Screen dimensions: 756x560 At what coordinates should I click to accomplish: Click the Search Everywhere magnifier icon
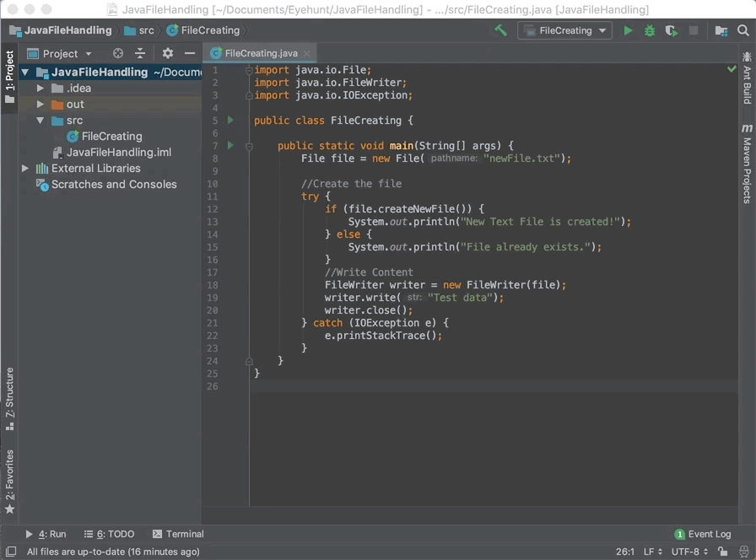(743, 30)
